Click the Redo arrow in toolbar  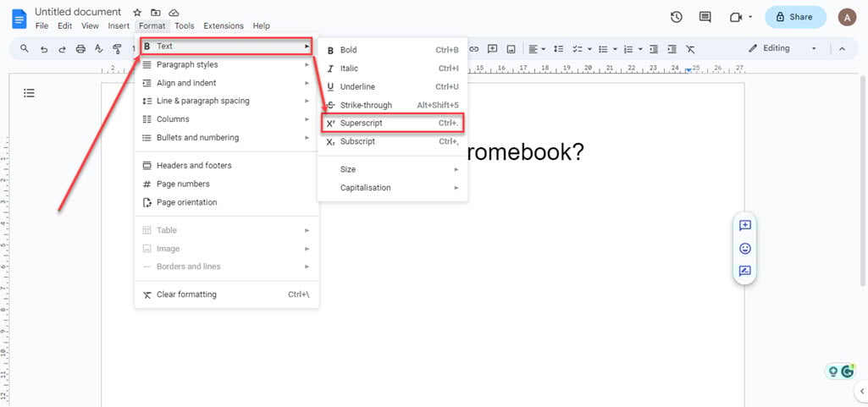(62, 49)
